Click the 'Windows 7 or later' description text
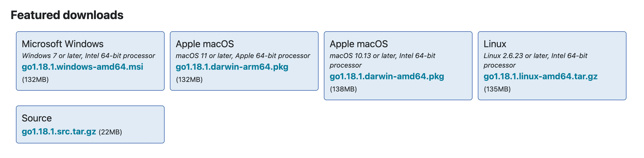The height and width of the screenshot is (158, 644). 88,56
